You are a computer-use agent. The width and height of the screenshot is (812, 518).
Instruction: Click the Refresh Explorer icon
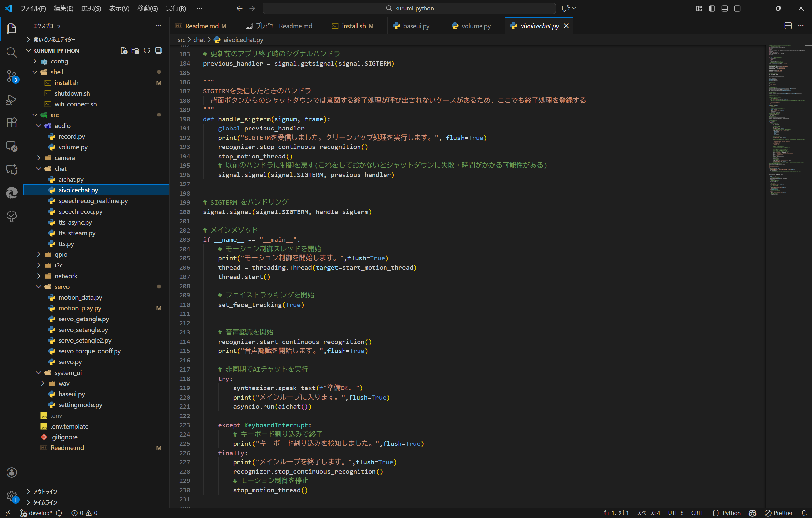(x=147, y=50)
